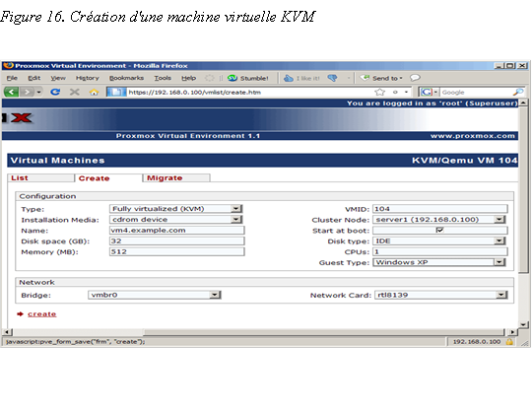Click the VMID field showing 104
Screen dimensions: 532x413
click(440, 209)
